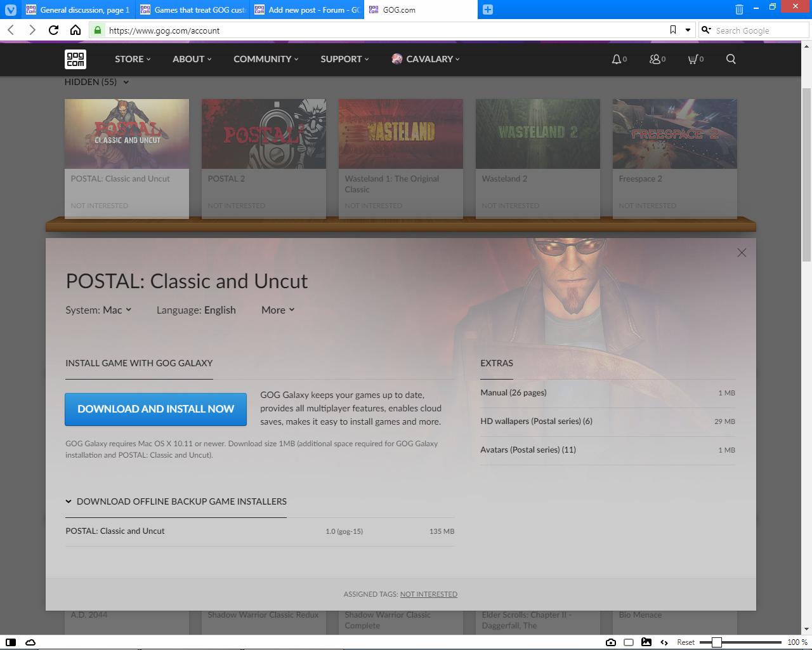Collapse Download Offline Backup Game Installers

(x=176, y=501)
